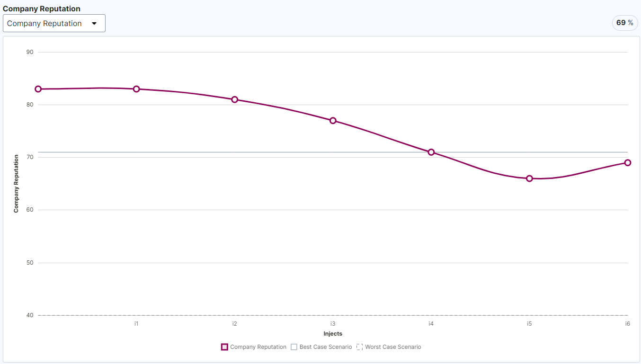Toggle the Worst Case Scenario dashed legend box
Screen dimensions: 641x364
[360, 347]
